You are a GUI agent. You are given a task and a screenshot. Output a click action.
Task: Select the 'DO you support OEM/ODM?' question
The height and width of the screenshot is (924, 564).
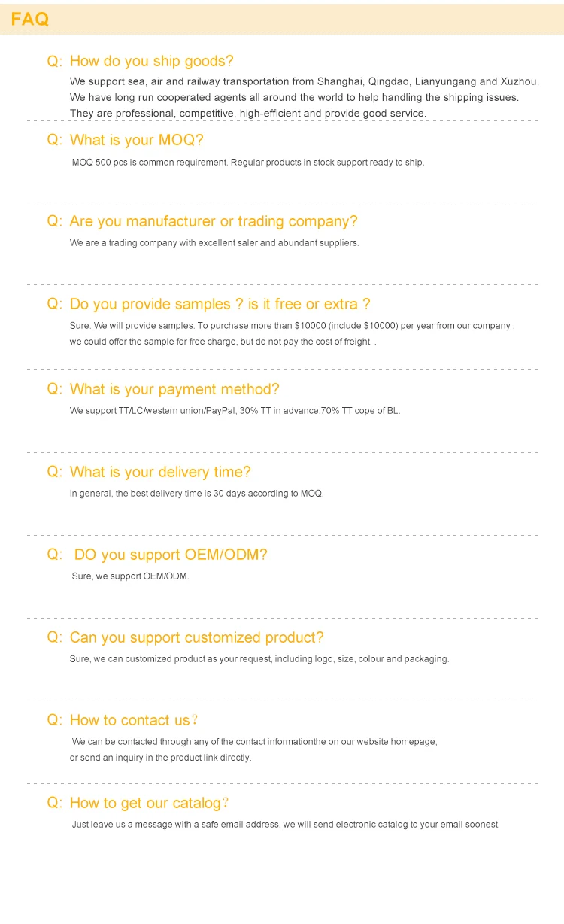click(x=171, y=555)
